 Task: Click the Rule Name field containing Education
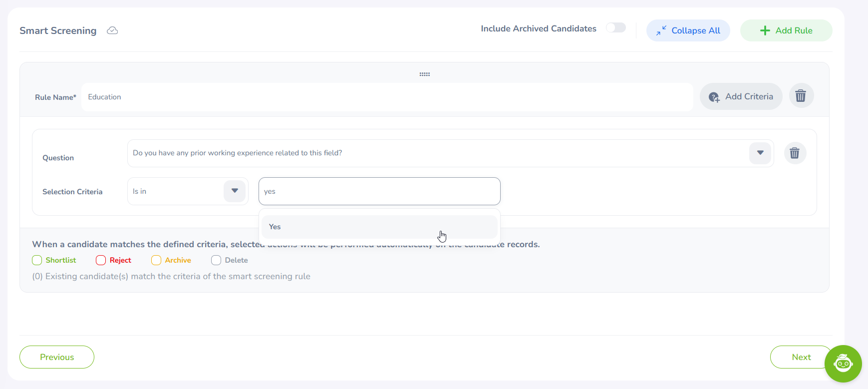387,97
